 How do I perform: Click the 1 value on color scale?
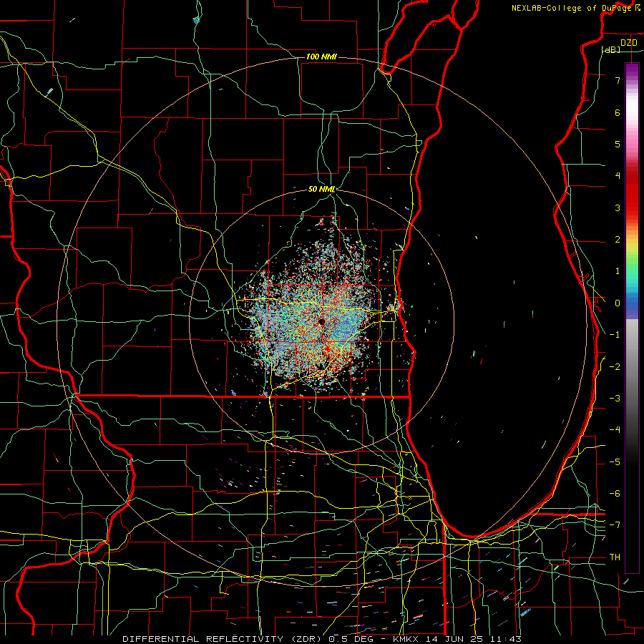[618, 271]
